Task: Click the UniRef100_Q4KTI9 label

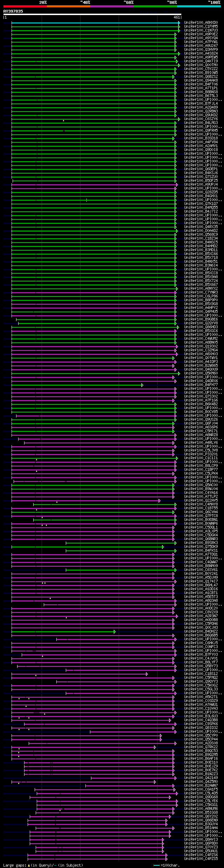Action: pos(201,61)
